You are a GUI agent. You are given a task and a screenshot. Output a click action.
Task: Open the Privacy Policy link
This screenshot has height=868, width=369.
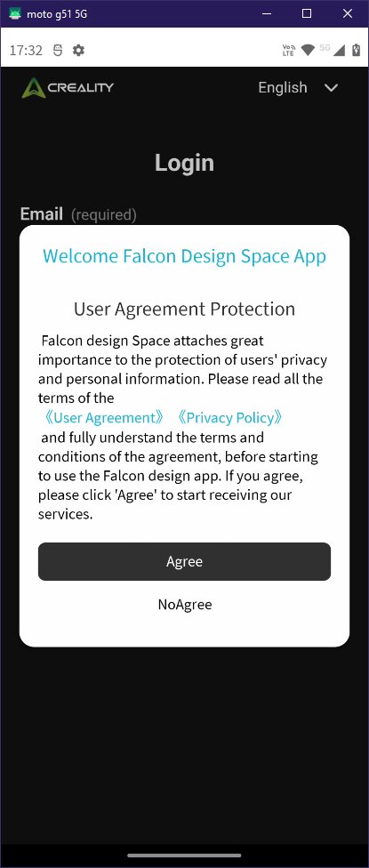(230, 417)
